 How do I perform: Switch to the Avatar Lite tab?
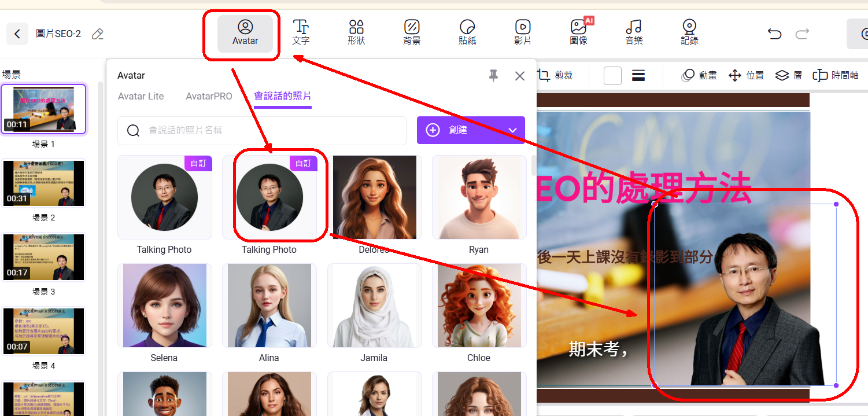click(141, 96)
